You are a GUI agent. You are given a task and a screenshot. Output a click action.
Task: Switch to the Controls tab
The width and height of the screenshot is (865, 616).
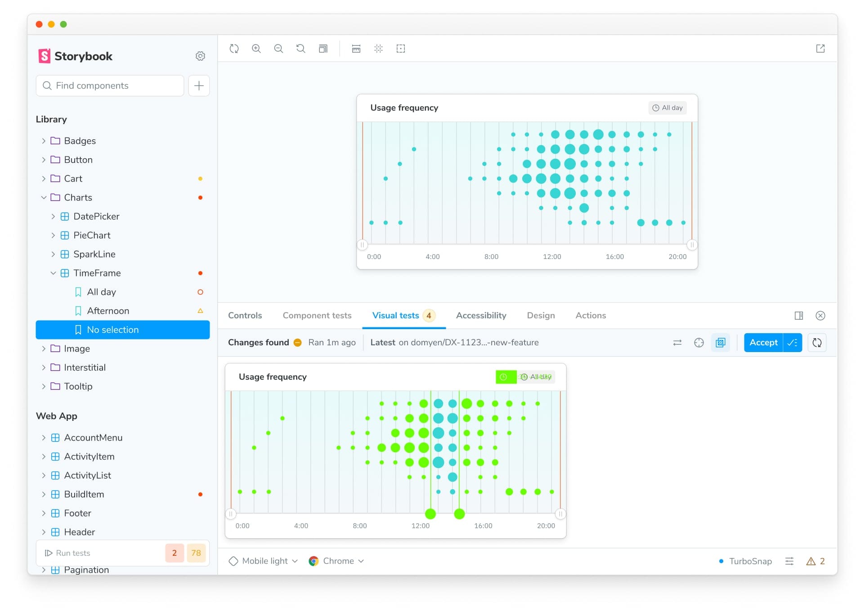(245, 316)
